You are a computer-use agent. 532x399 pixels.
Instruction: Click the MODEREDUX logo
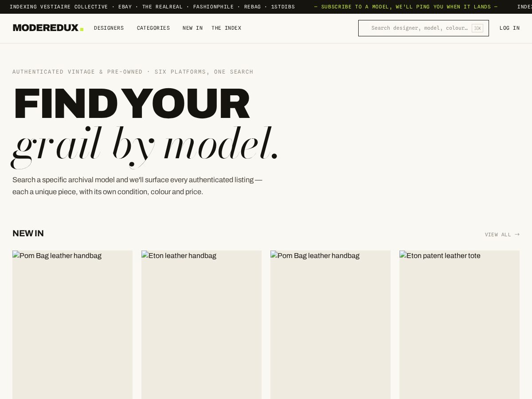(x=48, y=28)
